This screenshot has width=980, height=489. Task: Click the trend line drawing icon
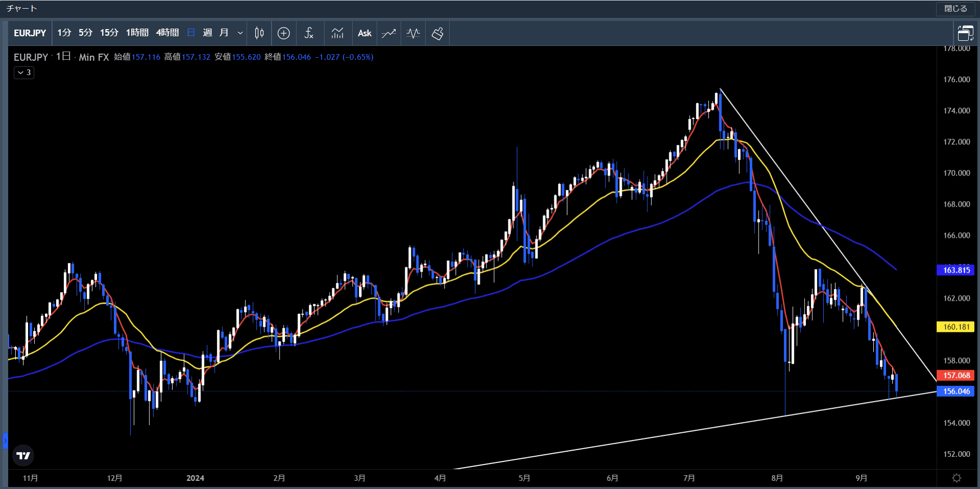[x=389, y=33]
